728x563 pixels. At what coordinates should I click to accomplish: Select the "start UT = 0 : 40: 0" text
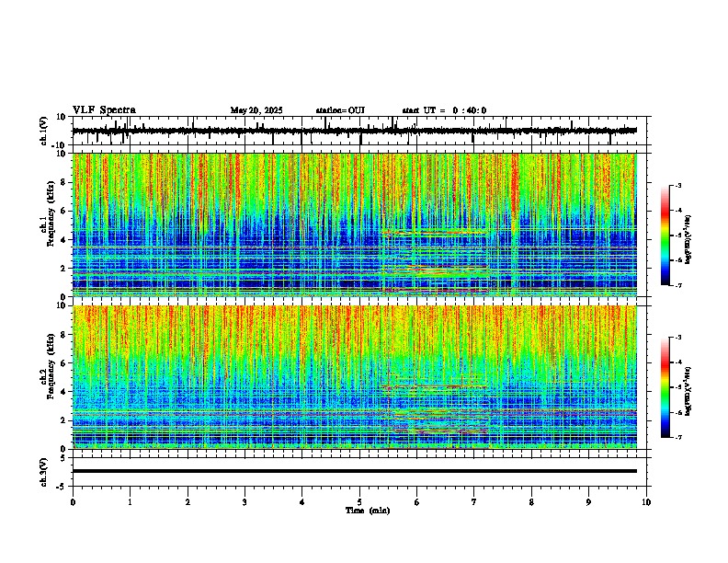click(444, 110)
